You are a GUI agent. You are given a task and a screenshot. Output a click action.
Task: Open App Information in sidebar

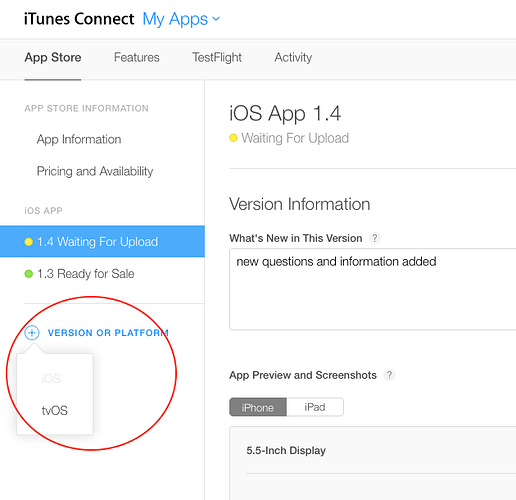coord(79,139)
